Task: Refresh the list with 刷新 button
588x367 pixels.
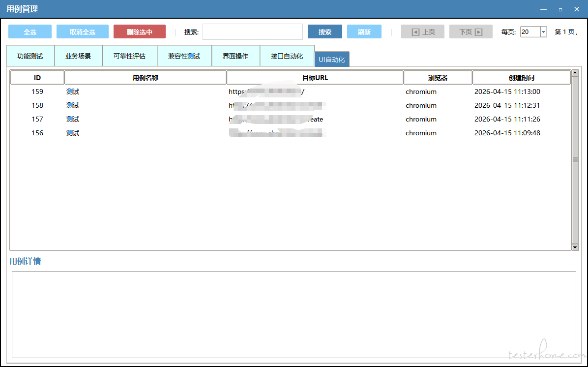Action: point(364,32)
